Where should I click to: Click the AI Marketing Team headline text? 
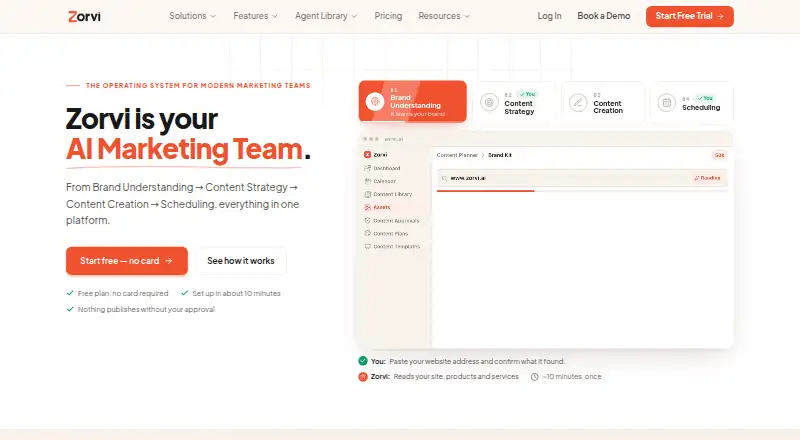(184, 149)
